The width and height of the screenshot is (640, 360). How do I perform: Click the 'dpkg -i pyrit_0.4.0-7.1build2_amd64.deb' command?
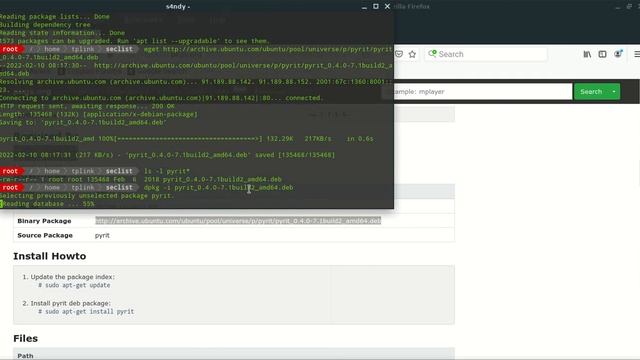click(x=218, y=187)
